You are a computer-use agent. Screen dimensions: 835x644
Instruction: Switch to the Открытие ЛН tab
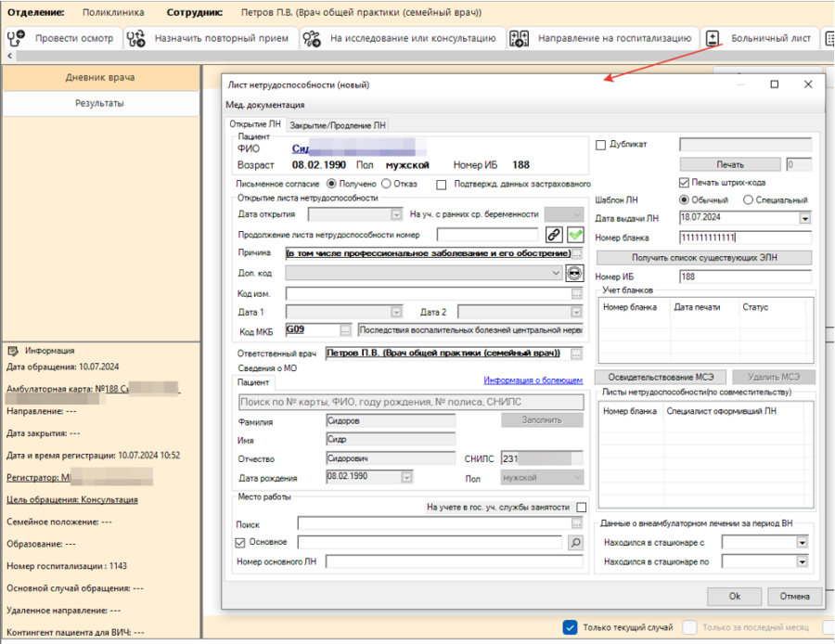[255, 124]
